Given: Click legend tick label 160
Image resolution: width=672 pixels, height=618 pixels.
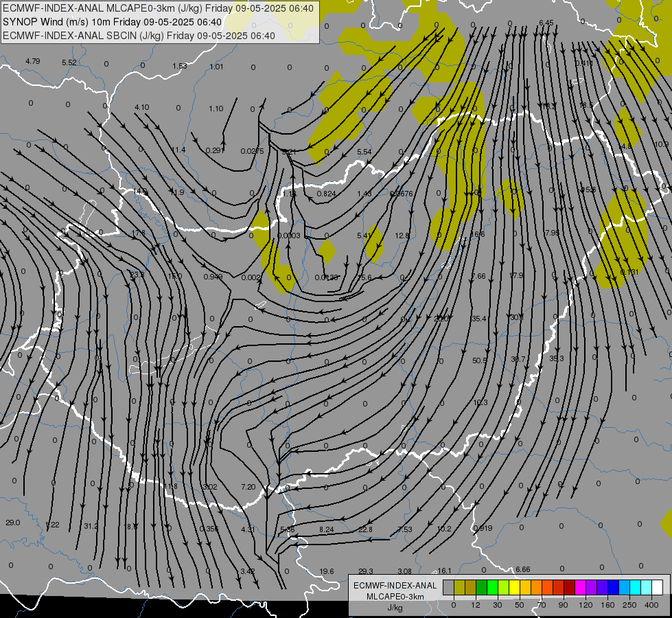Looking at the screenshot, I should point(607,605).
